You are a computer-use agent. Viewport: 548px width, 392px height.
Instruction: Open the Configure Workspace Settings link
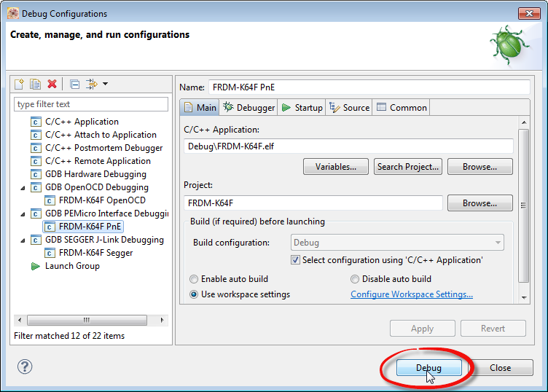tap(412, 294)
